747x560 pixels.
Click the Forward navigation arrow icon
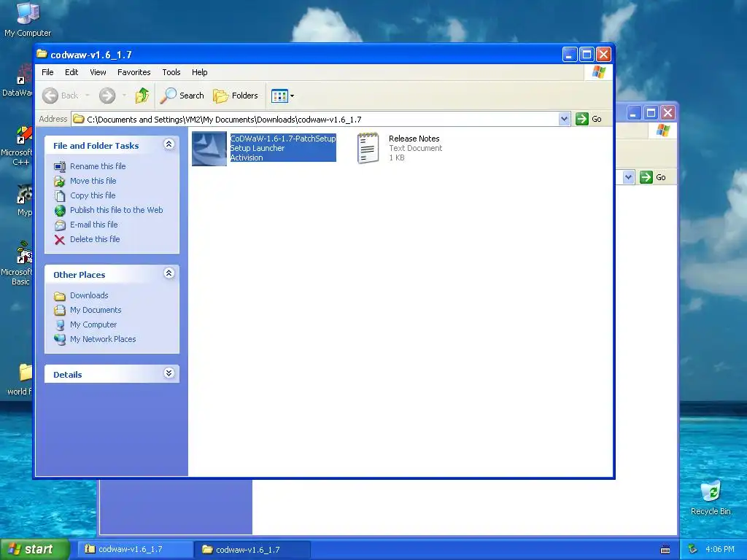(107, 96)
